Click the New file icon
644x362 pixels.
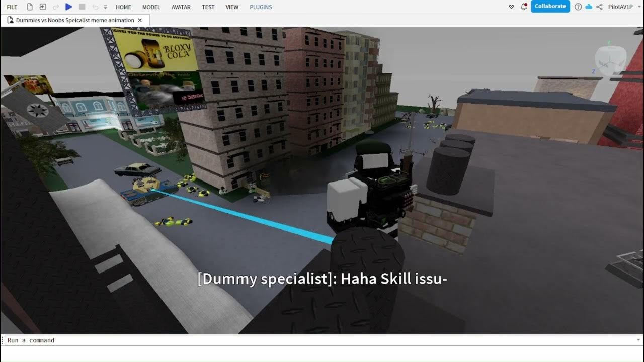(x=30, y=7)
